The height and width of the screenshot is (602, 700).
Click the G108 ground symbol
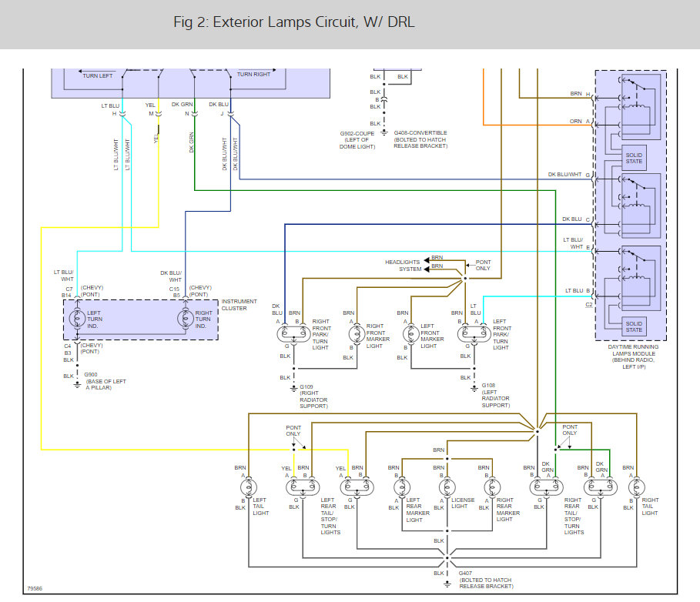click(474, 388)
